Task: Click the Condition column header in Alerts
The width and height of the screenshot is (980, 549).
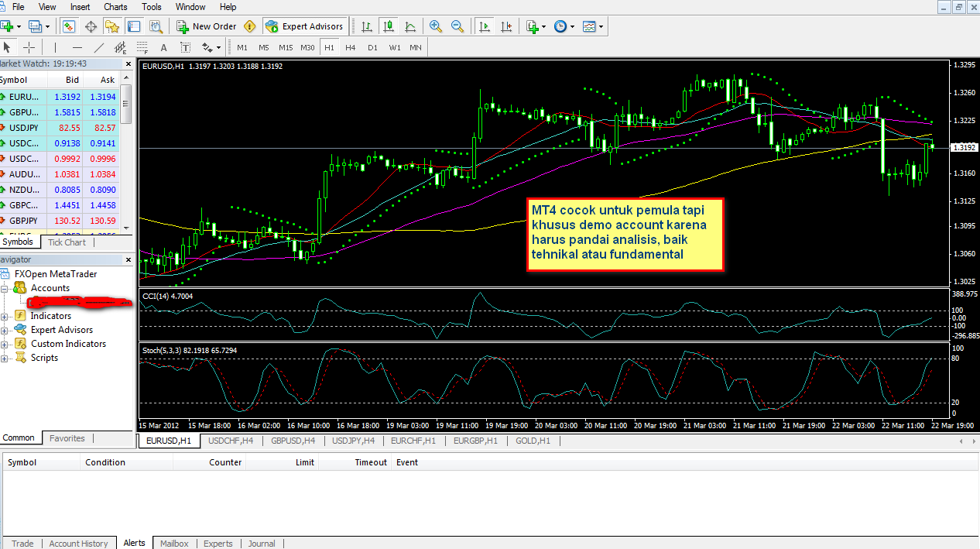Action: [x=127, y=462]
